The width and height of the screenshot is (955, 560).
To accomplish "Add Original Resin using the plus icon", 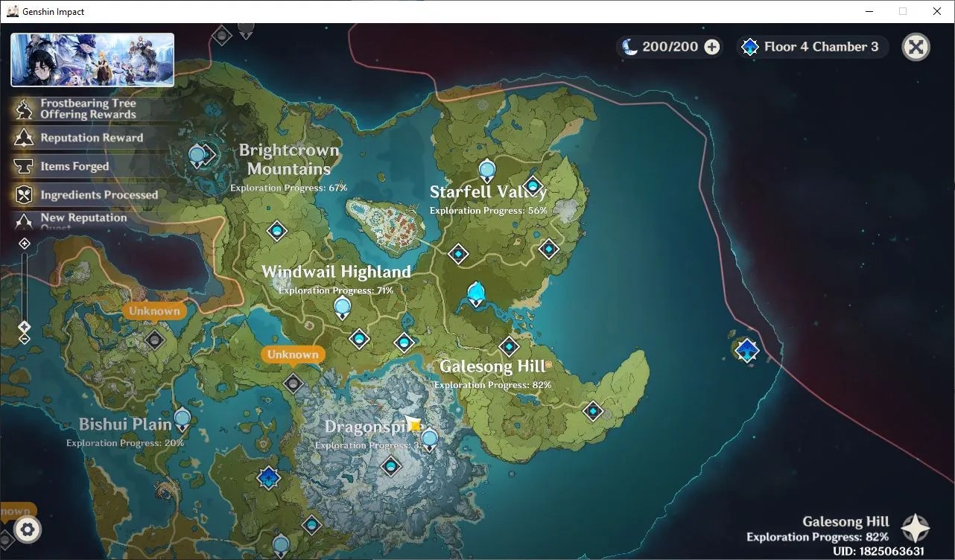I will 712,47.
